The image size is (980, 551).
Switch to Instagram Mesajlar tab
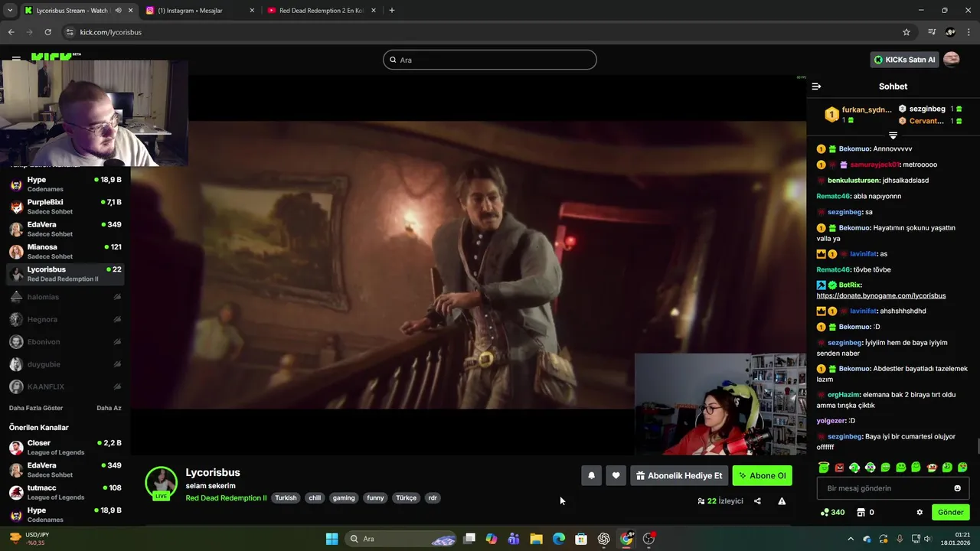pos(198,11)
